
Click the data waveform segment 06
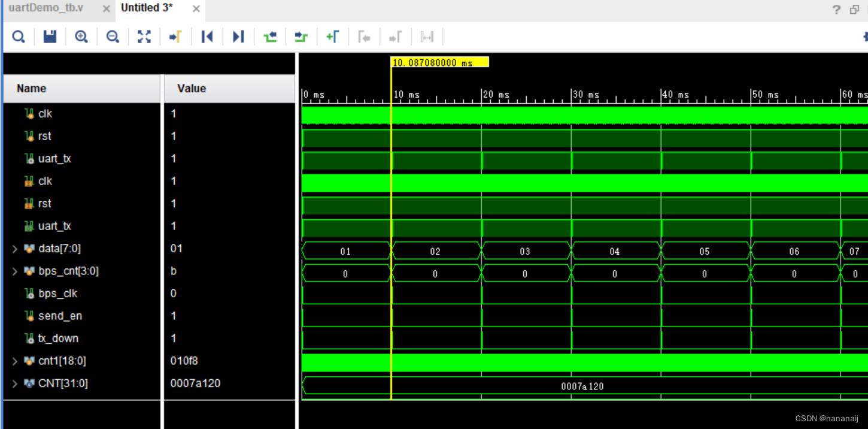click(794, 251)
